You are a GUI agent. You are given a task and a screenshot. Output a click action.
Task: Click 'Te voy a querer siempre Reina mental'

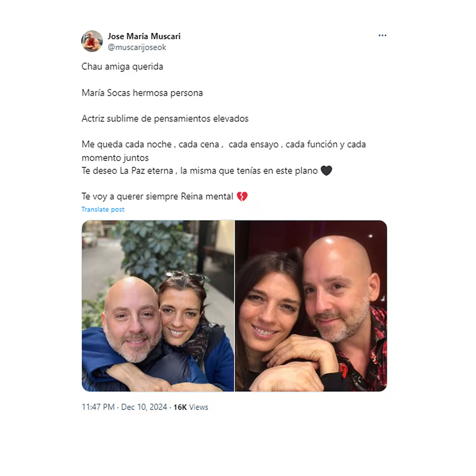157,196
